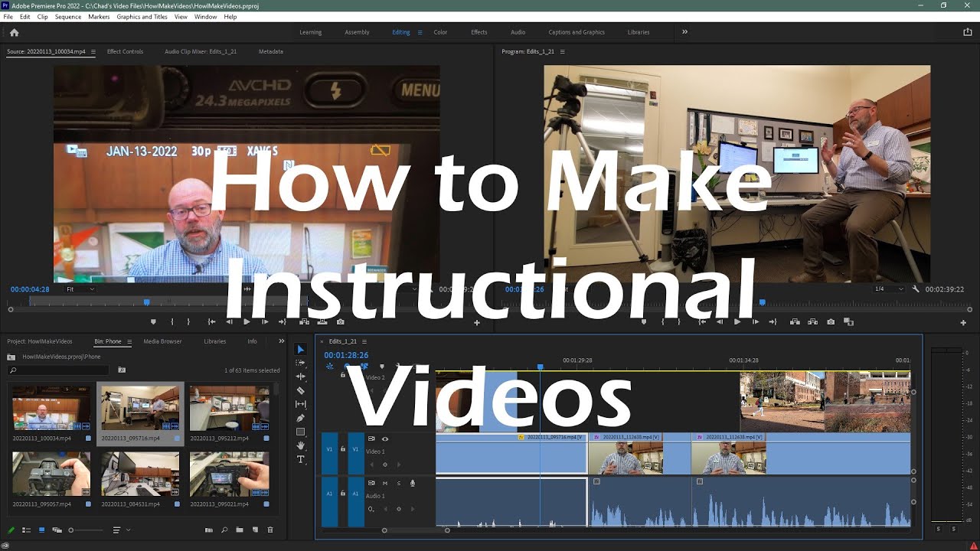This screenshot has width=980, height=551.
Task: Delete selected item with the trash icon
Action: point(269,530)
